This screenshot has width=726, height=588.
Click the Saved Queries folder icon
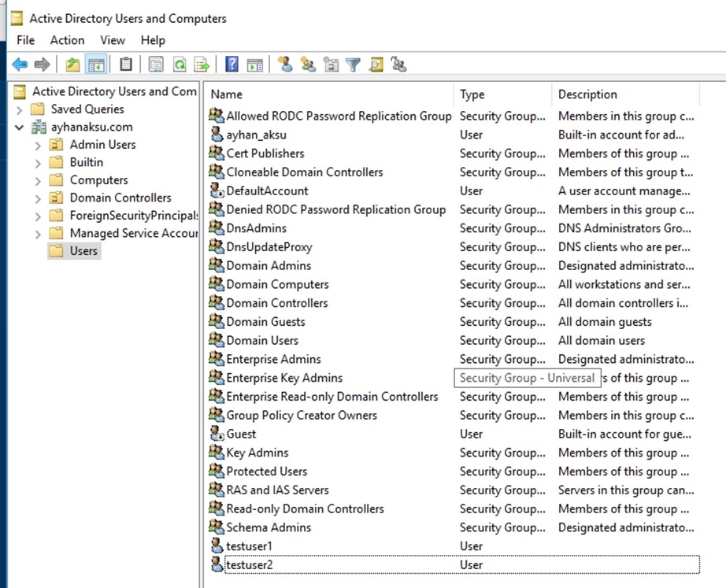click(x=38, y=109)
